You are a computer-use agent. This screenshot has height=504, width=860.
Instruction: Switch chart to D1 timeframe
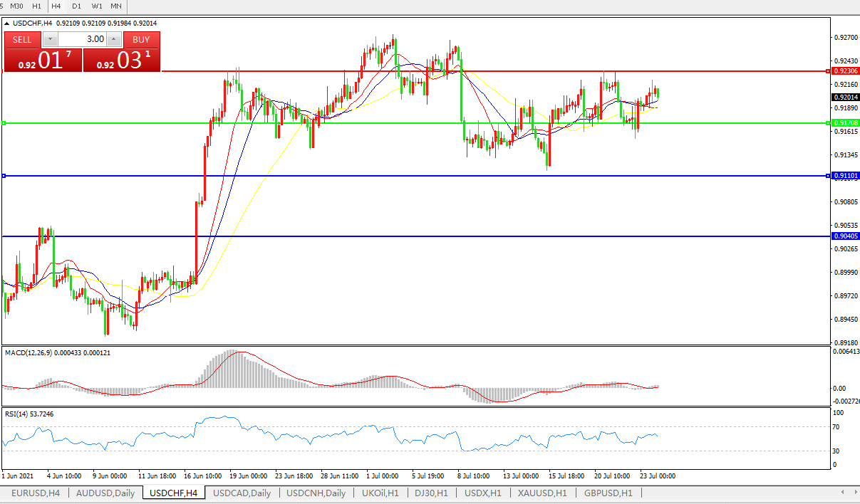[76, 6]
